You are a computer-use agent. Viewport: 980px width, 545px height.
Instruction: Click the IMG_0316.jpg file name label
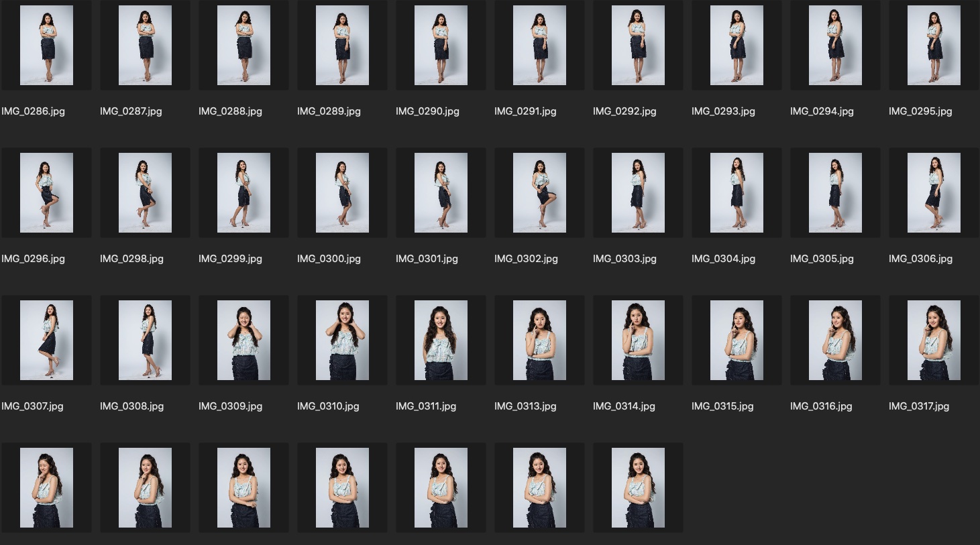(821, 406)
